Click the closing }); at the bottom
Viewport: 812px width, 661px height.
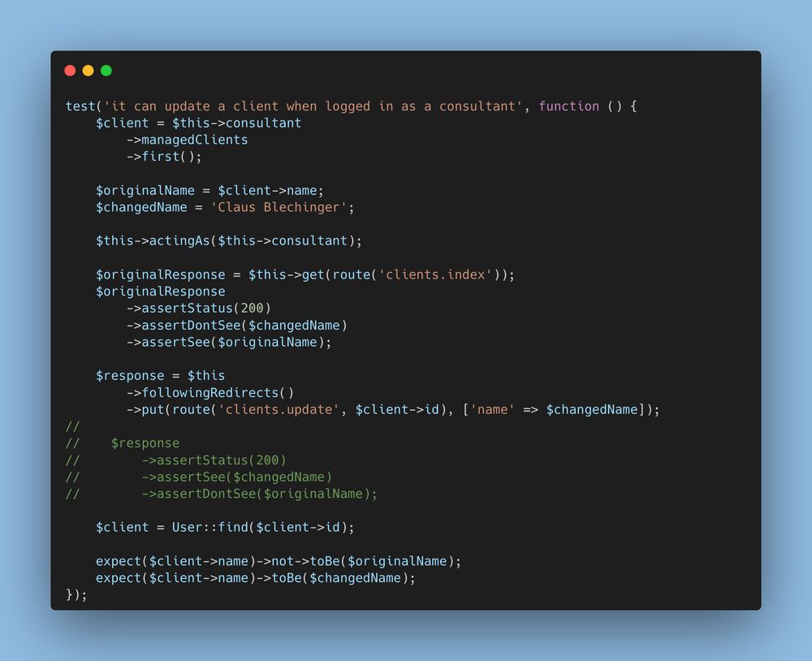(x=76, y=594)
